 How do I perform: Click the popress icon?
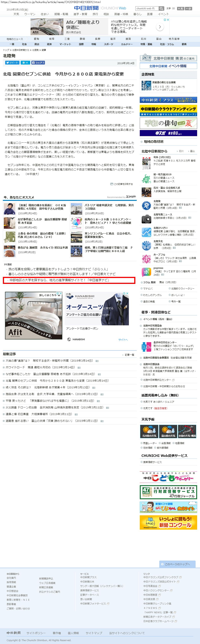click(146, 272)
